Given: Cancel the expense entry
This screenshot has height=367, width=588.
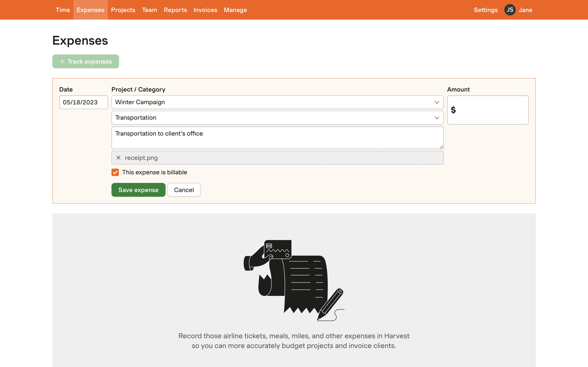Looking at the screenshot, I should 184,190.
